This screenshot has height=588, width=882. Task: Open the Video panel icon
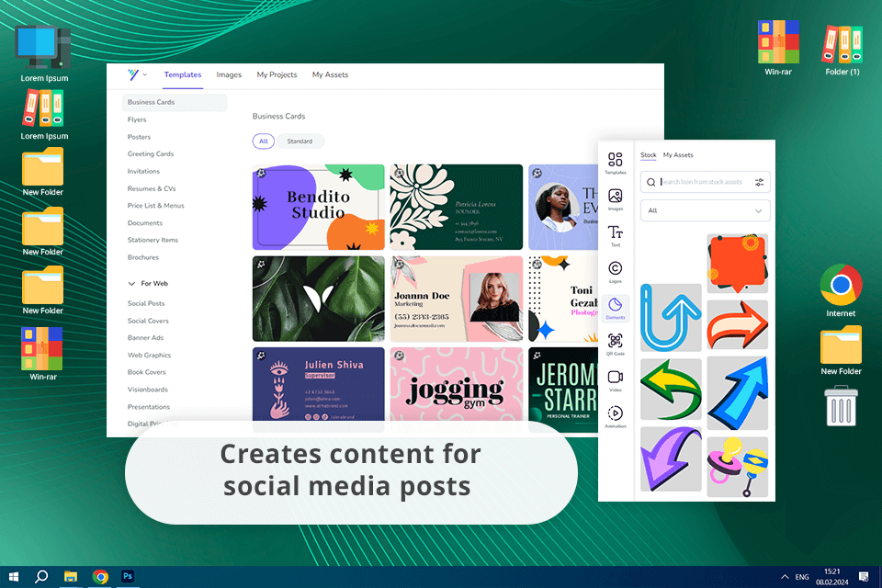coord(615,380)
